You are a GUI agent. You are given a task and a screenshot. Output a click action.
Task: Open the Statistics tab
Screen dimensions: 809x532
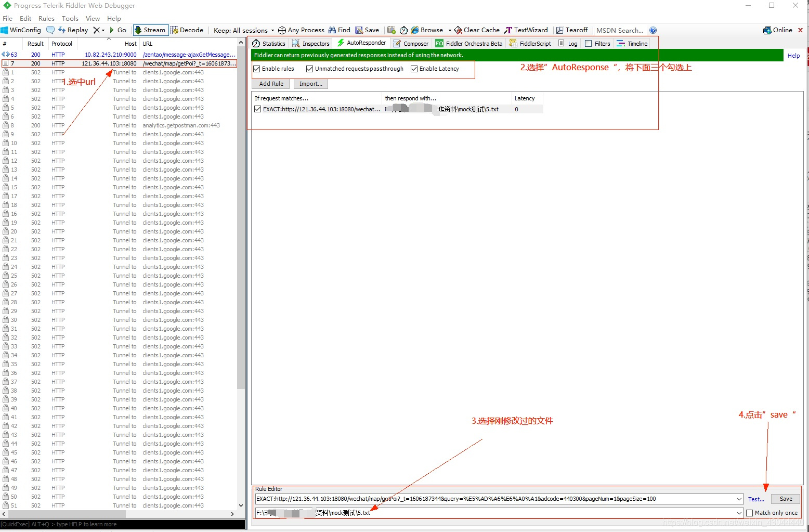[269, 44]
